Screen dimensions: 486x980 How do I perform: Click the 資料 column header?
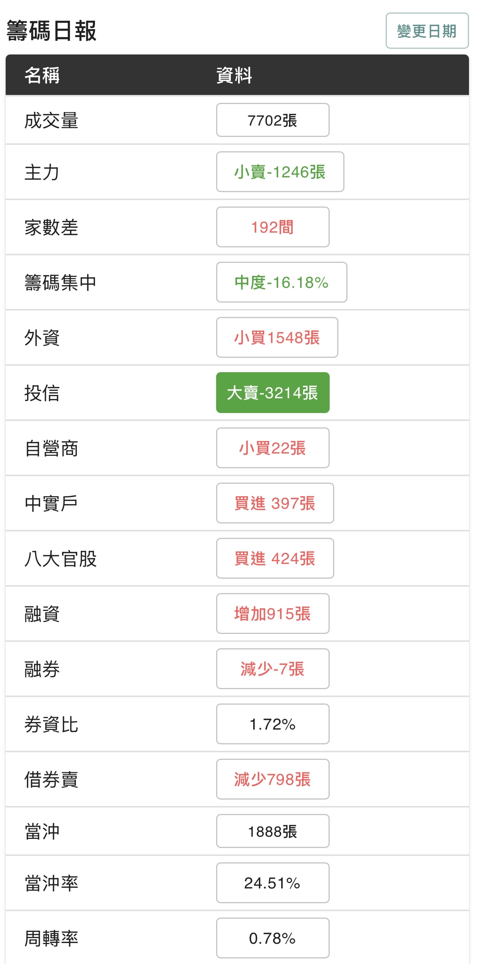click(234, 75)
